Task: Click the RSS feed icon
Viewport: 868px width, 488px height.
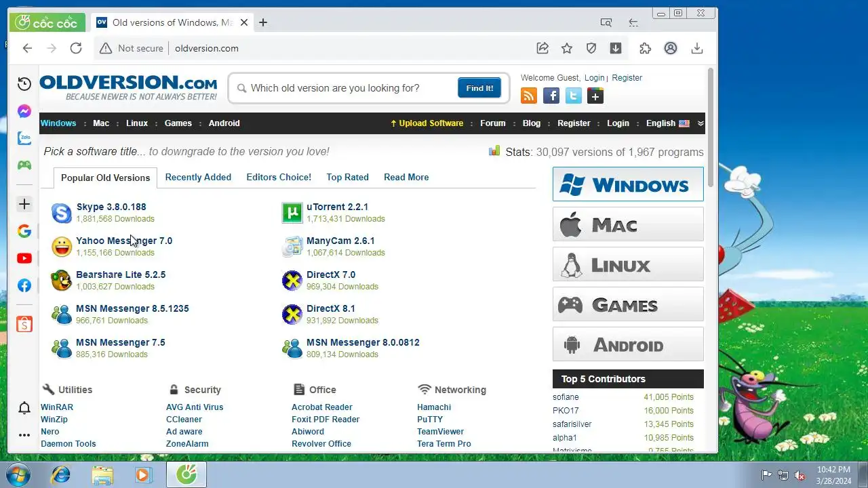Action: coord(529,96)
